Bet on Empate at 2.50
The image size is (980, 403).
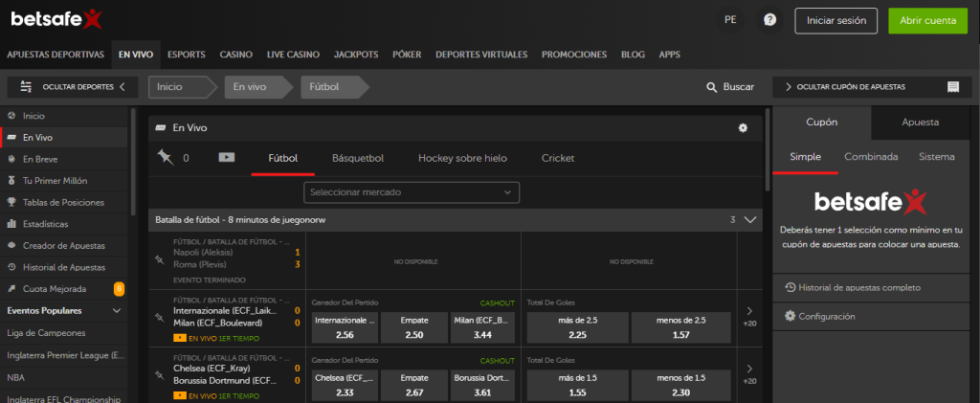(414, 327)
